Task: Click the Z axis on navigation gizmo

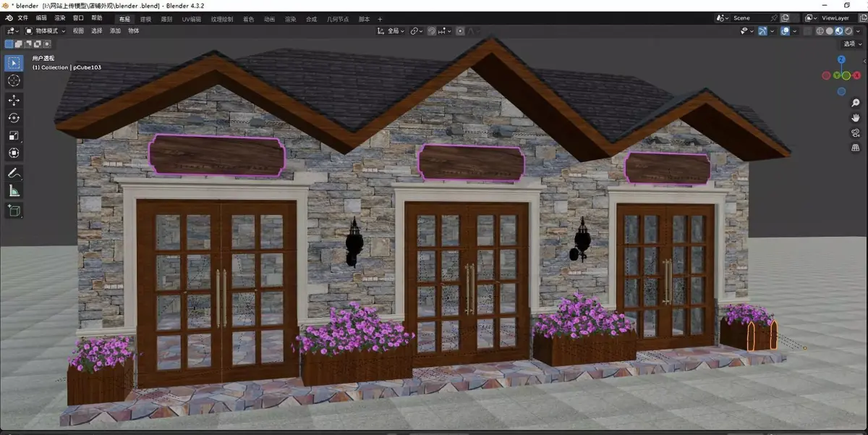Action: pyautogui.click(x=842, y=59)
